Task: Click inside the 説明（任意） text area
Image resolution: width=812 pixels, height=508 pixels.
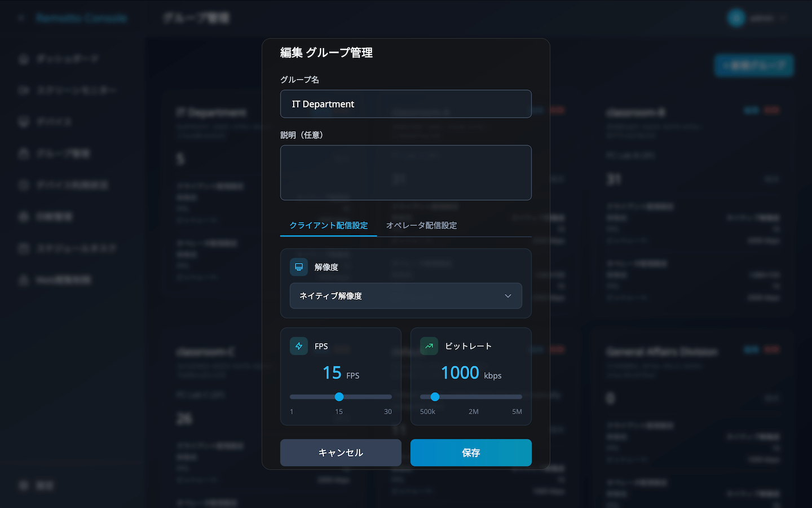Action: 405,173
